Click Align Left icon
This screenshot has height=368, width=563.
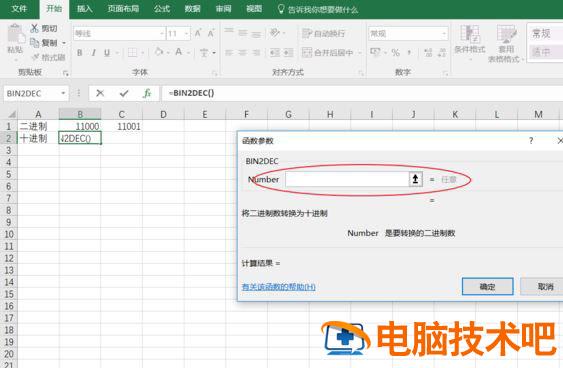coord(229,53)
